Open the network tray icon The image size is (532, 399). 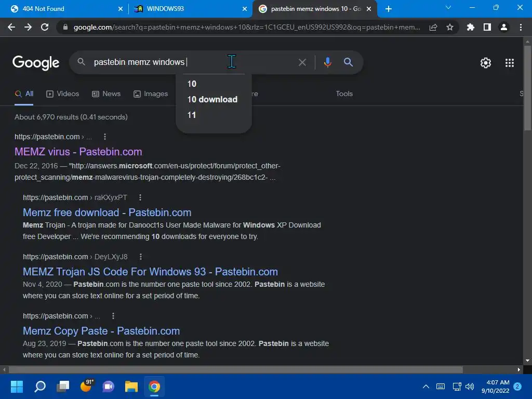(x=457, y=387)
